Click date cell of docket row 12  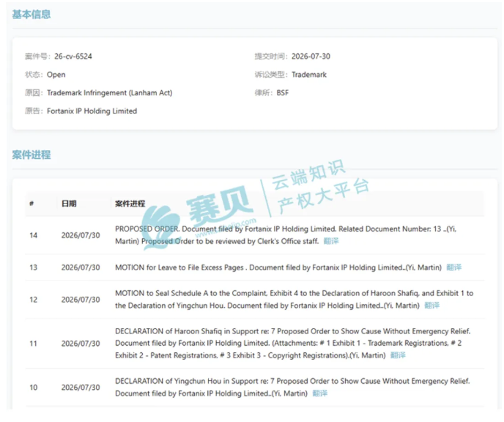[x=81, y=300]
